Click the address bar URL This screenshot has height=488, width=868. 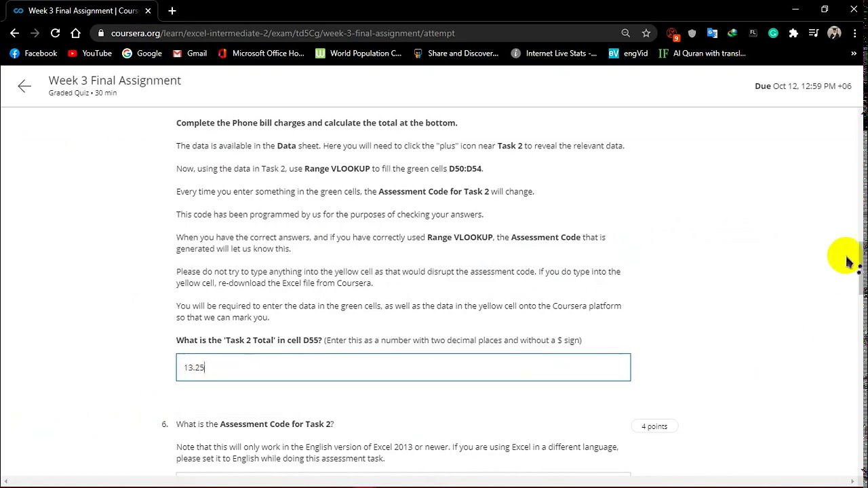tap(283, 33)
